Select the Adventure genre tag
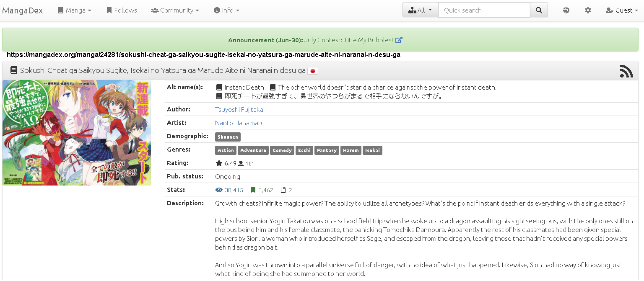Viewport: 644px width, 281px height. (x=253, y=150)
